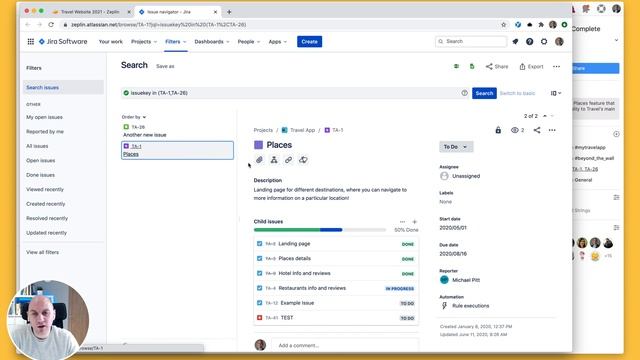Click the Export button
The width and height of the screenshot is (640, 360).
click(531, 67)
